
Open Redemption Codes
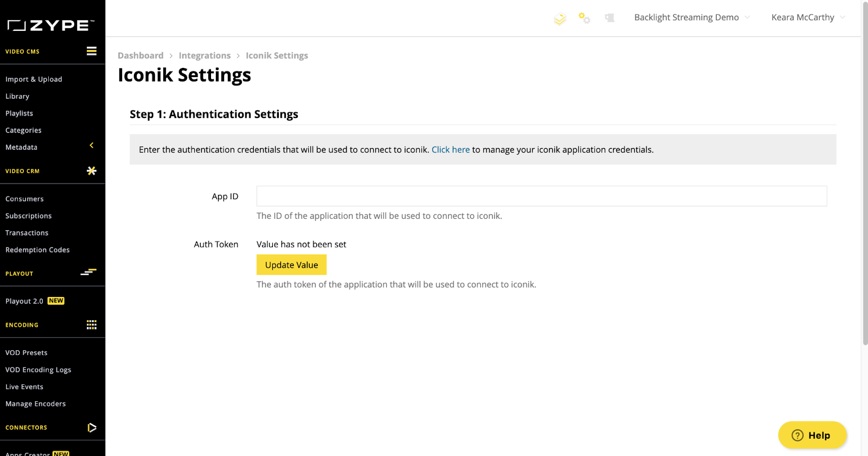pos(37,250)
